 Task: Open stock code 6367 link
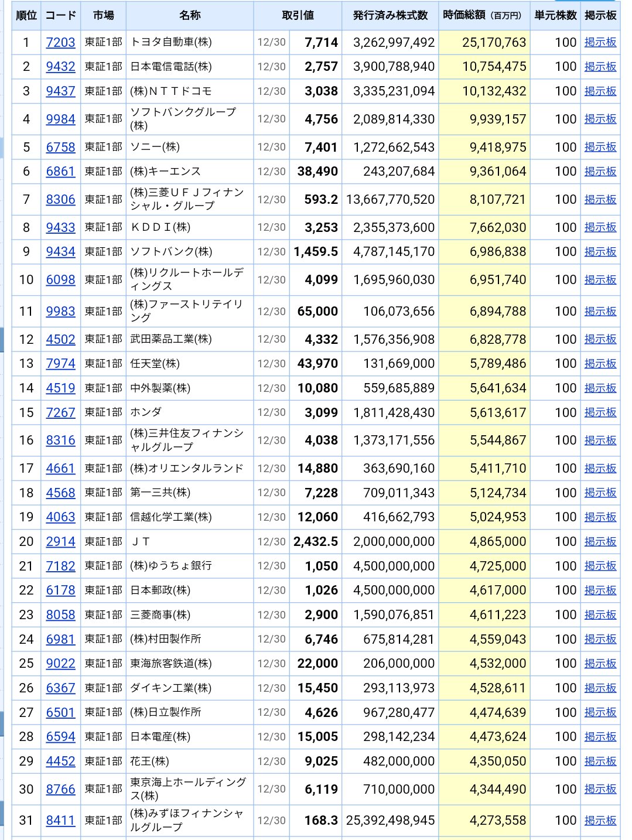(x=61, y=688)
